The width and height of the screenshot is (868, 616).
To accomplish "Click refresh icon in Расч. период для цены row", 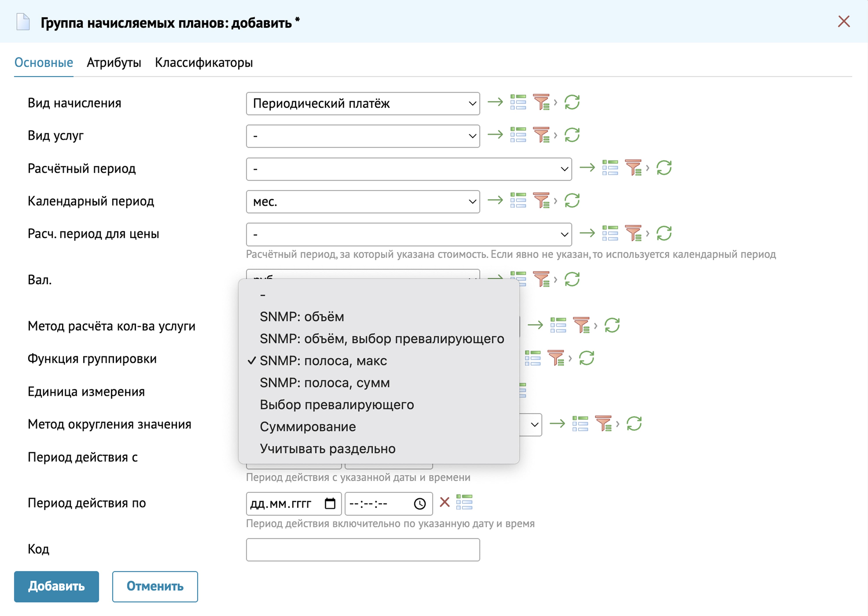I will coord(664,233).
